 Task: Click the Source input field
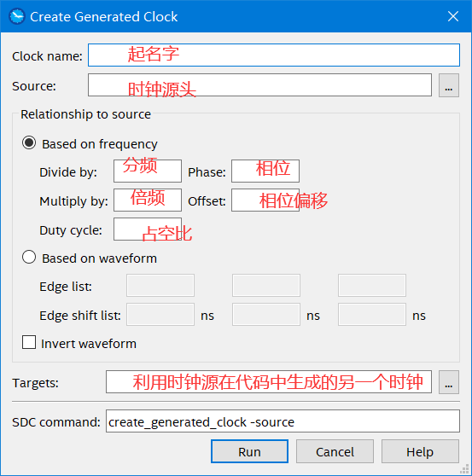(x=259, y=85)
